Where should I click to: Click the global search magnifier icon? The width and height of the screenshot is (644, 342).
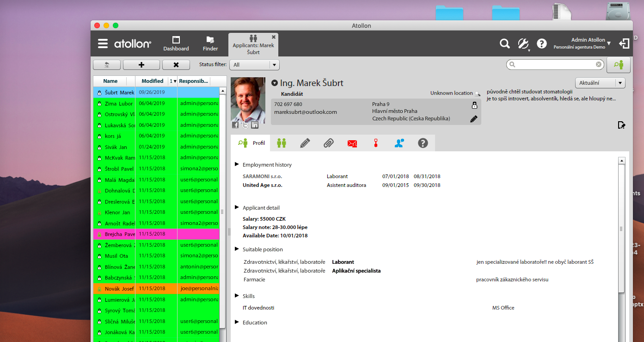504,44
